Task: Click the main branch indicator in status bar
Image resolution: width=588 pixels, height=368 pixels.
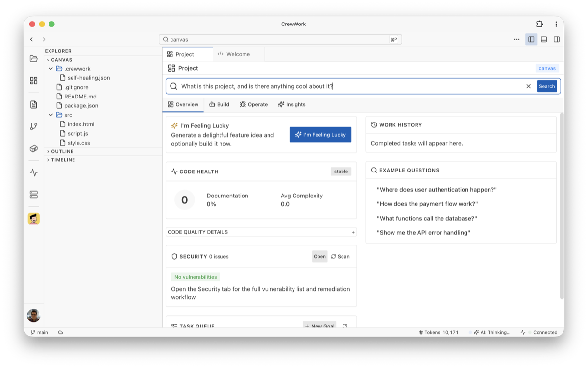Action: point(39,332)
